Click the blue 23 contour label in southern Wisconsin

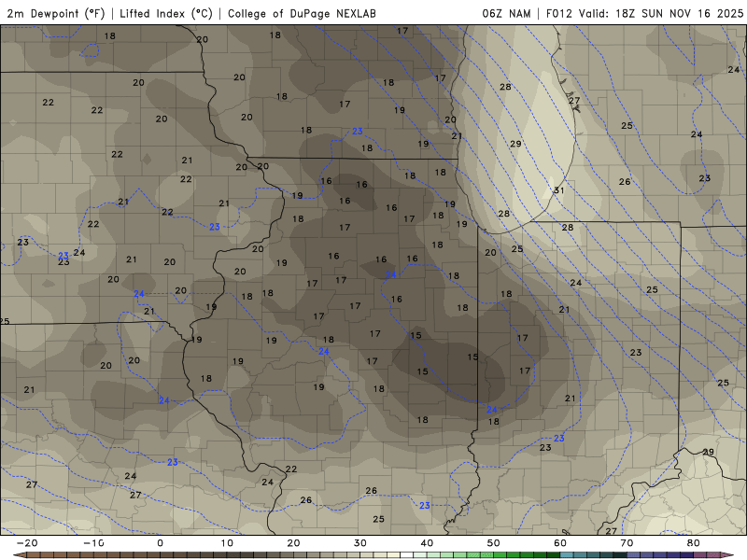tap(358, 132)
